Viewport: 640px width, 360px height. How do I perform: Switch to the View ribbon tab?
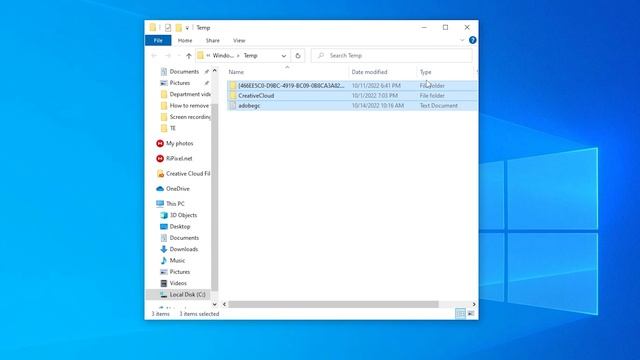[239, 40]
